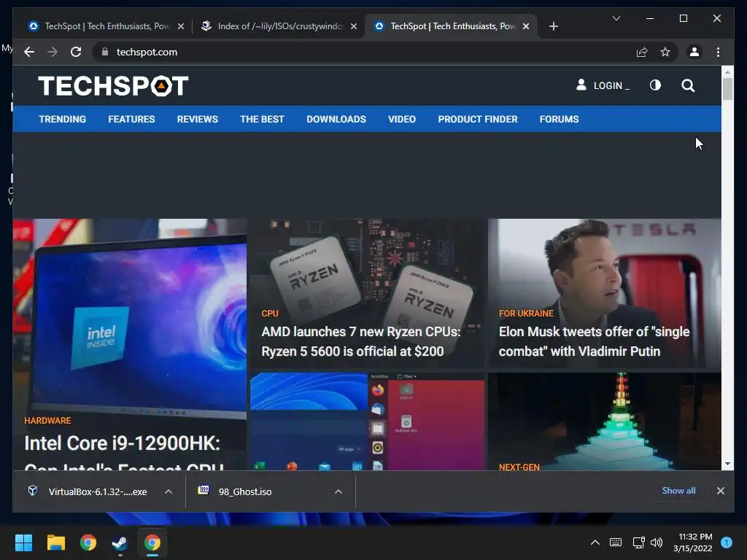Open File Explorer from the taskbar
The height and width of the screenshot is (560, 747).
pyautogui.click(x=55, y=542)
